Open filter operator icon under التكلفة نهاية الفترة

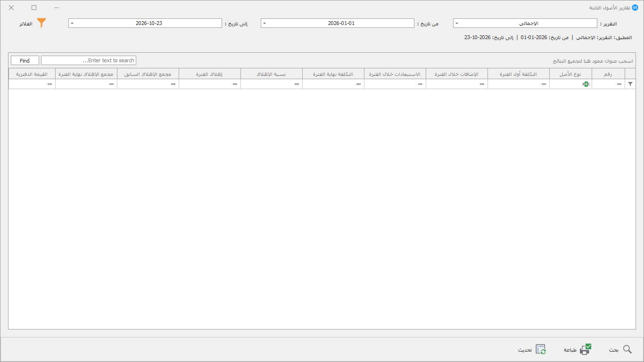(x=358, y=84)
